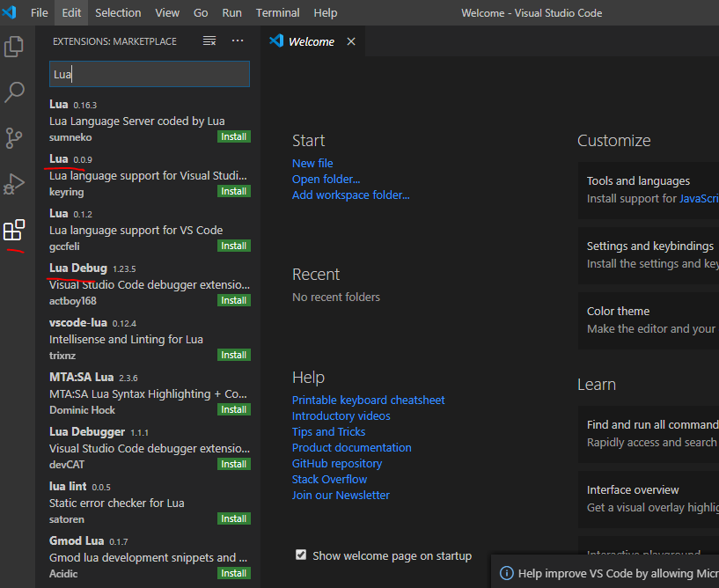The height and width of the screenshot is (588, 719).
Task: Open the Extensions view icon
Action: 14,230
